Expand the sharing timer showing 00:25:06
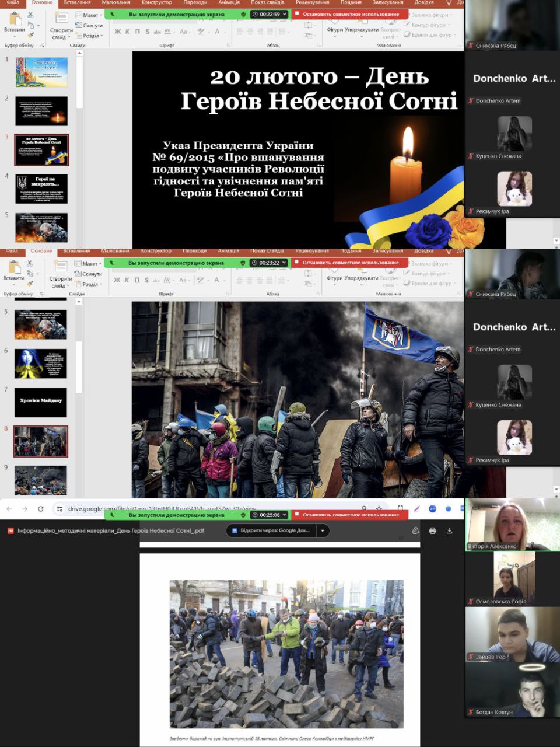 tap(268, 515)
